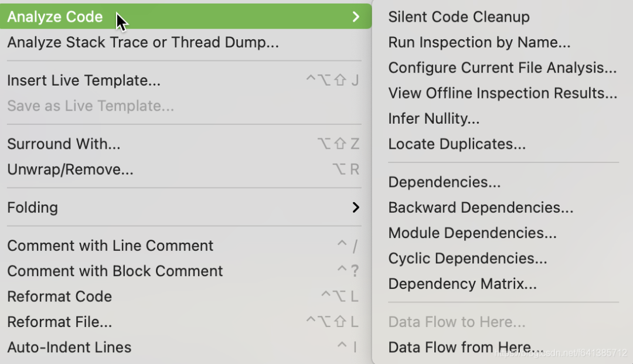Click Analyze Stack Trace or Thread Dump

142,42
